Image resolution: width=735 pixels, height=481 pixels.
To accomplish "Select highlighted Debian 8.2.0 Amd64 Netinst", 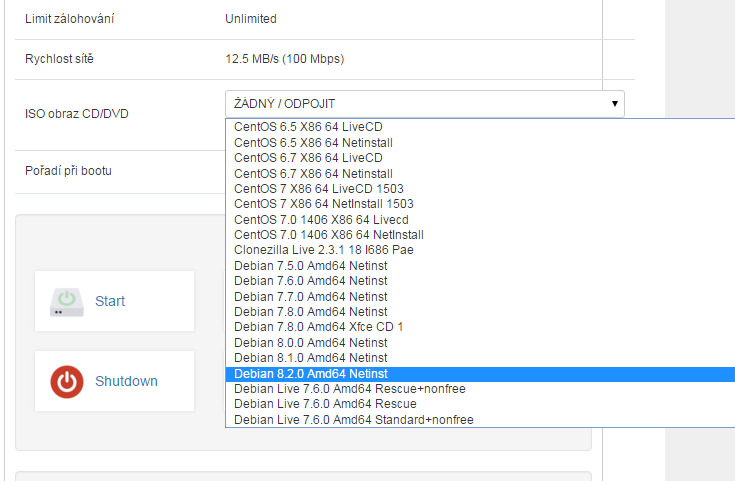I will (310, 373).
